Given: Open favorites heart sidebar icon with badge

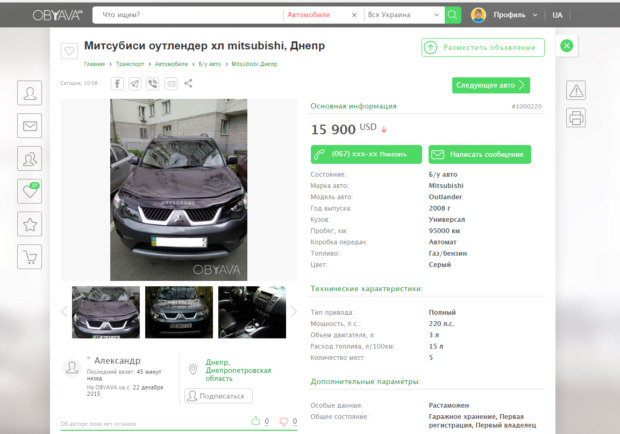Looking at the screenshot, I should (30, 191).
